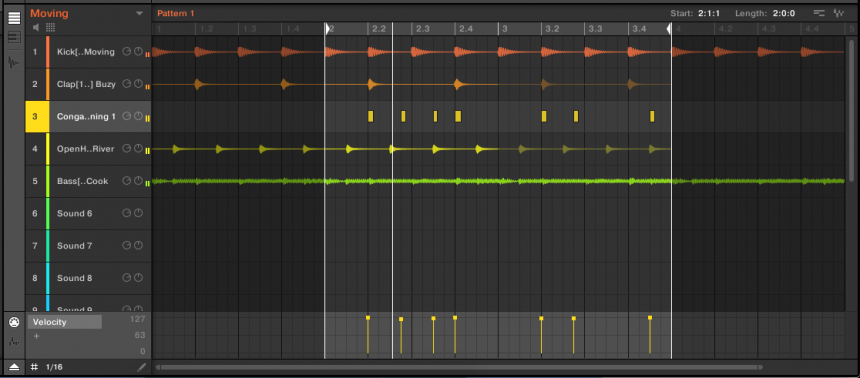Click the pattern end marker before bar 4
Viewport: 860px width, 378px height.
pyautogui.click(x=669, y=29)
